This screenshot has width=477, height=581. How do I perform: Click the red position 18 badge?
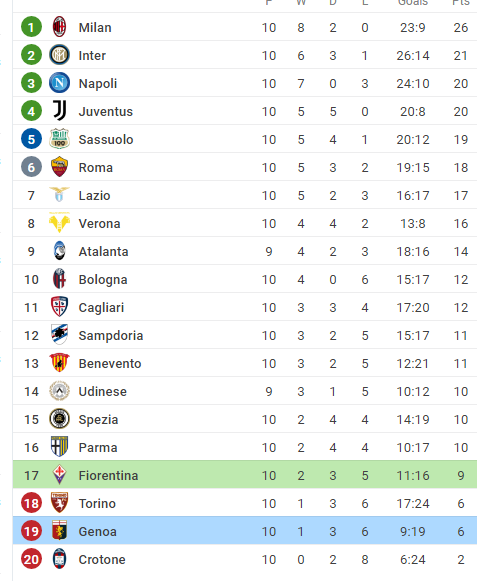[32, 503]
